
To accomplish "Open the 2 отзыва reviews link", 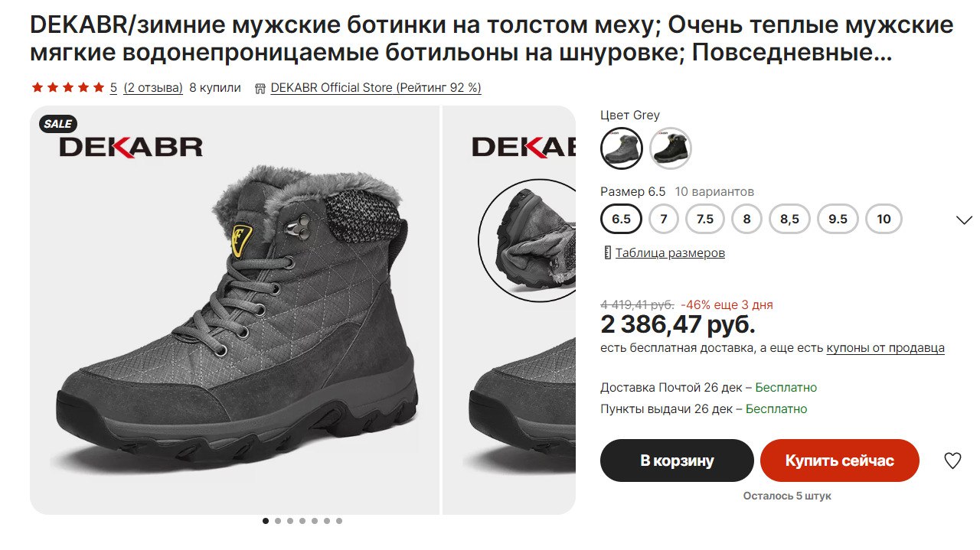I will 153,87.
